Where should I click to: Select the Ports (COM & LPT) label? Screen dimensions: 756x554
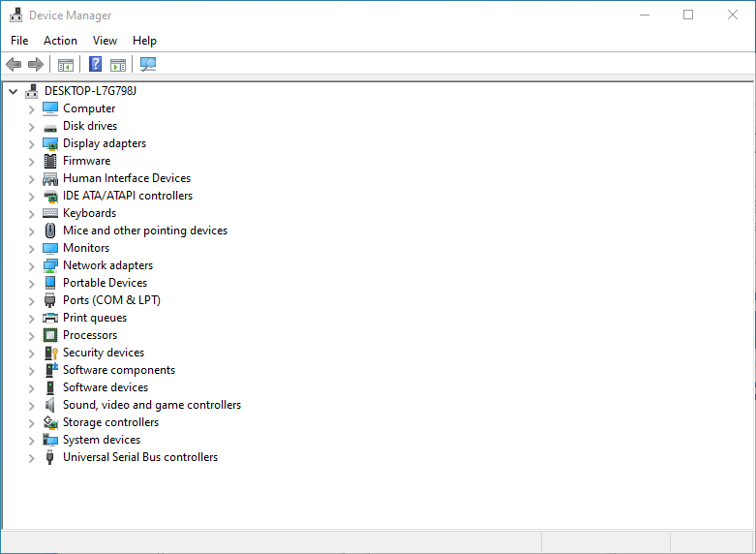coord(112,300)
